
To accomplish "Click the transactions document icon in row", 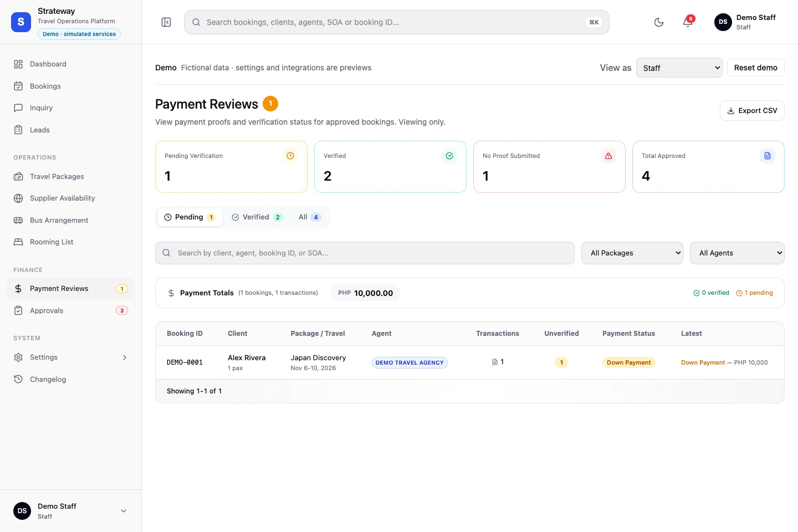I will (495, 362).
